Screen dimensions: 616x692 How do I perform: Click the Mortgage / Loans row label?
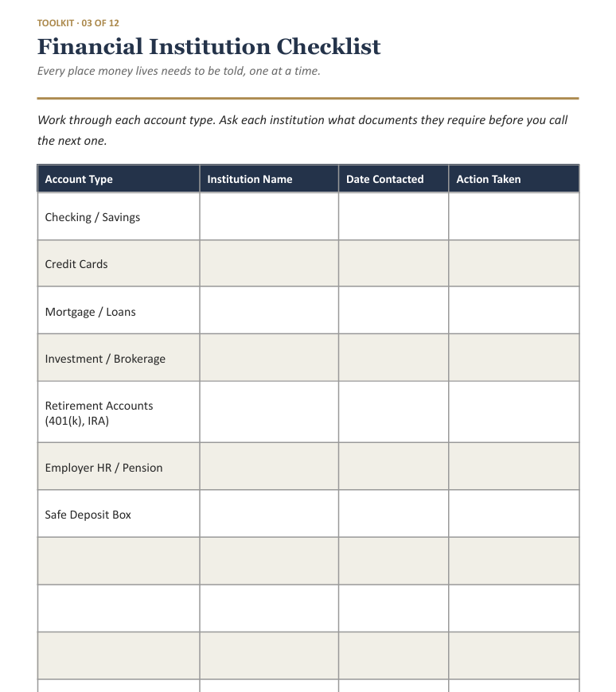coord(90,312)
